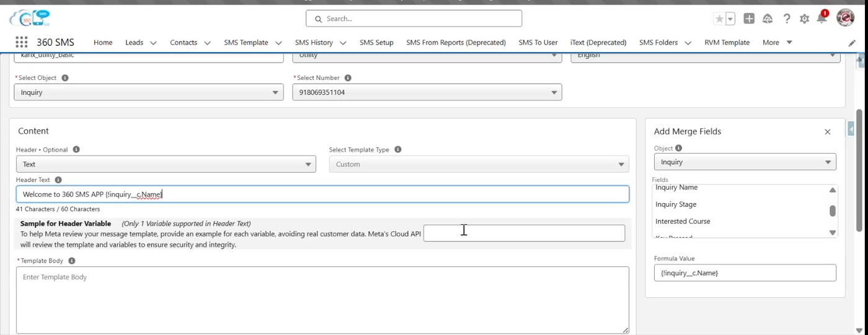Click the Fields list scrollbar thumb

tap(832, 211)
